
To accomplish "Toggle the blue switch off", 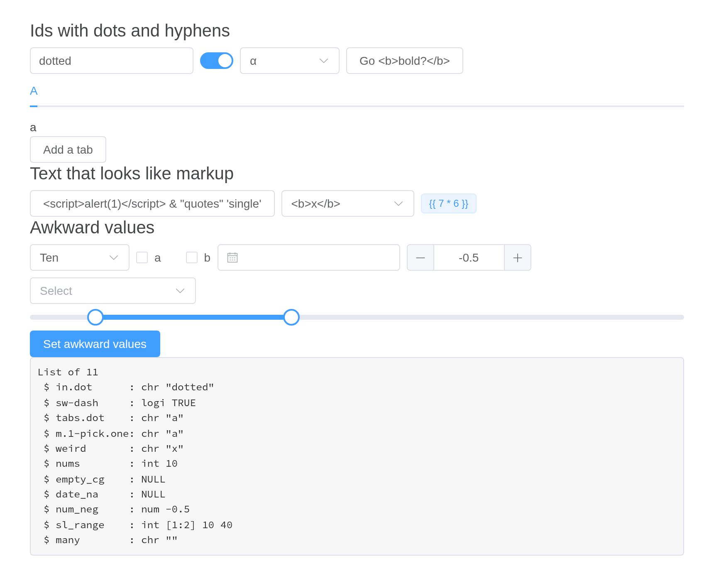I will click(217, 61).
